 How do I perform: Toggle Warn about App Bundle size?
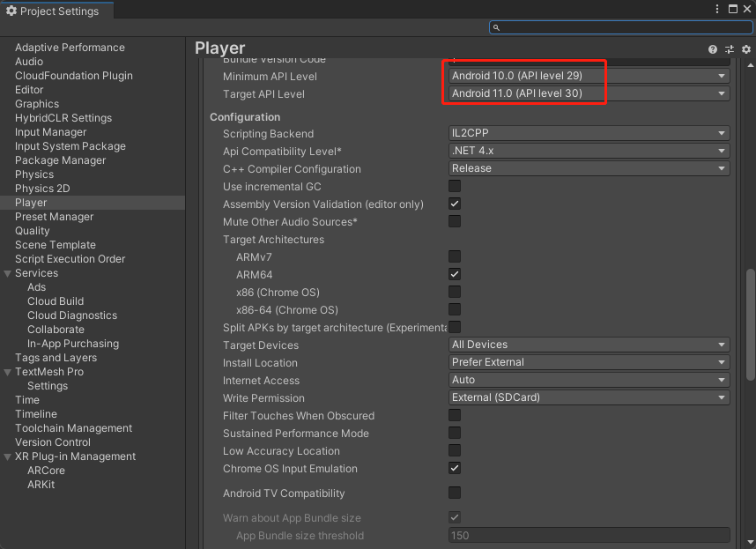[455, 517]
